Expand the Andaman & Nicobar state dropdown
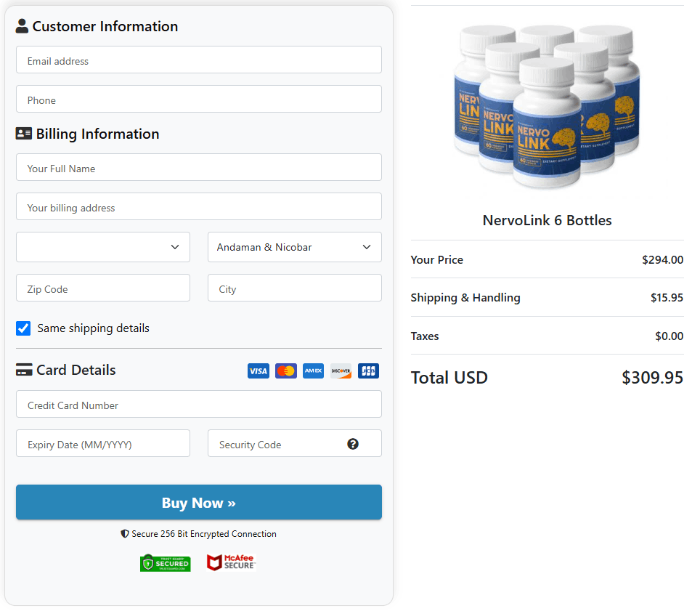 pos(294,247)
